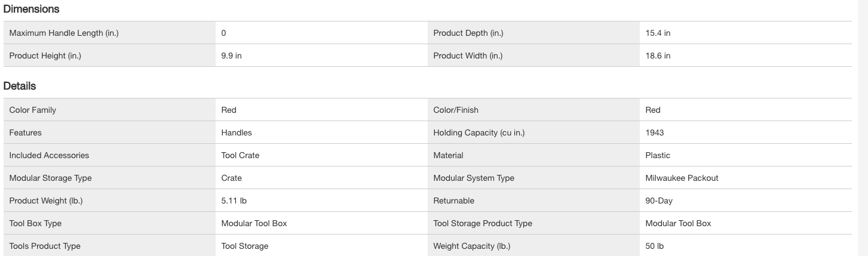Click the Color/Finish value Red

click(x=653, y=110)
